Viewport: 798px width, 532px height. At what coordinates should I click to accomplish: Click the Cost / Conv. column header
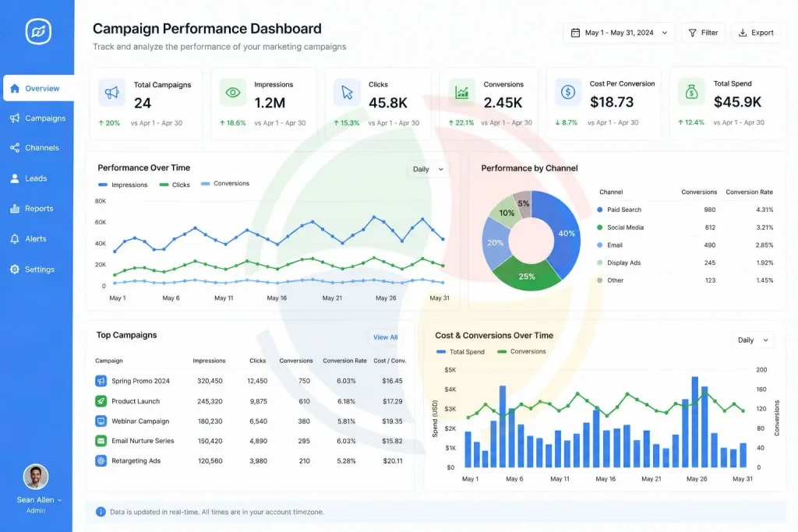click(390, 361)
